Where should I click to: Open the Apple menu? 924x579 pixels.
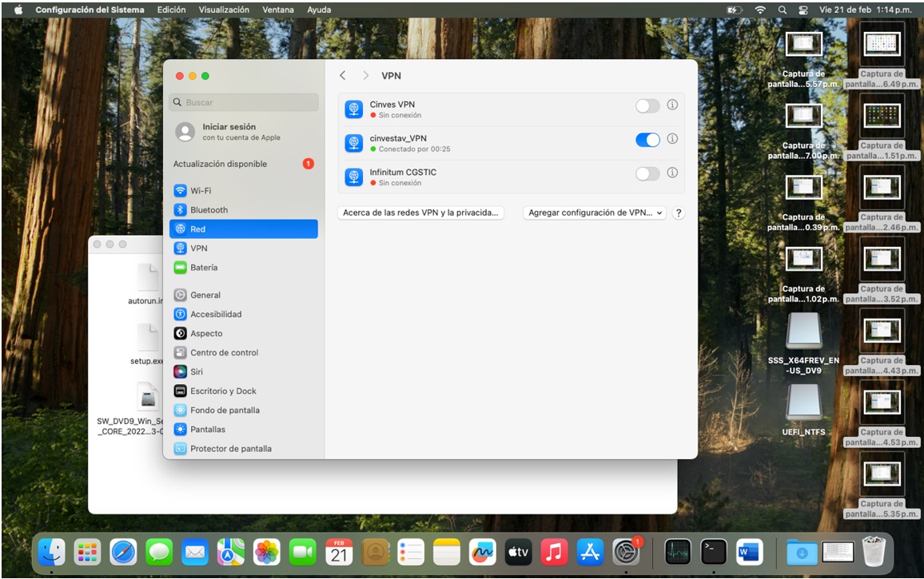[18, 10]
